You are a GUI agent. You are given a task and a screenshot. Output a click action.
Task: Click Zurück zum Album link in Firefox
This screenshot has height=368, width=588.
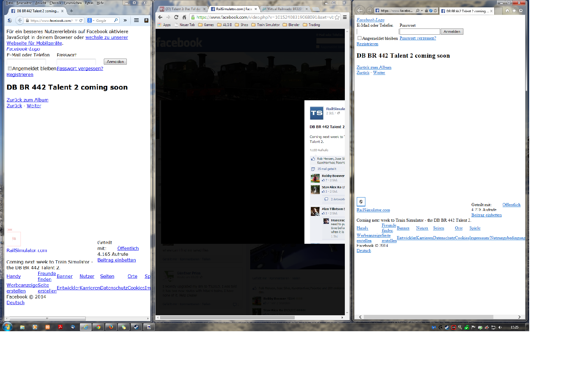pos(27,100)
